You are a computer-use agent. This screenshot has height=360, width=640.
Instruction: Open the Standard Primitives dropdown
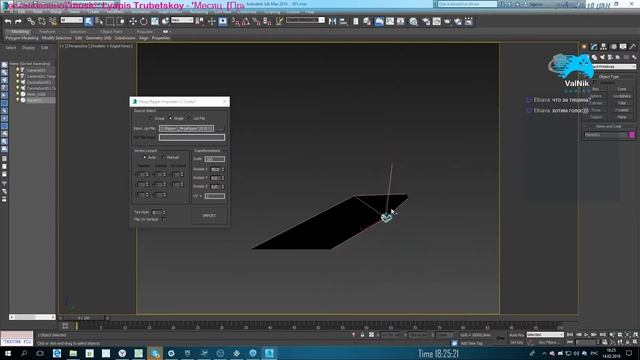(x=614, y=67)
